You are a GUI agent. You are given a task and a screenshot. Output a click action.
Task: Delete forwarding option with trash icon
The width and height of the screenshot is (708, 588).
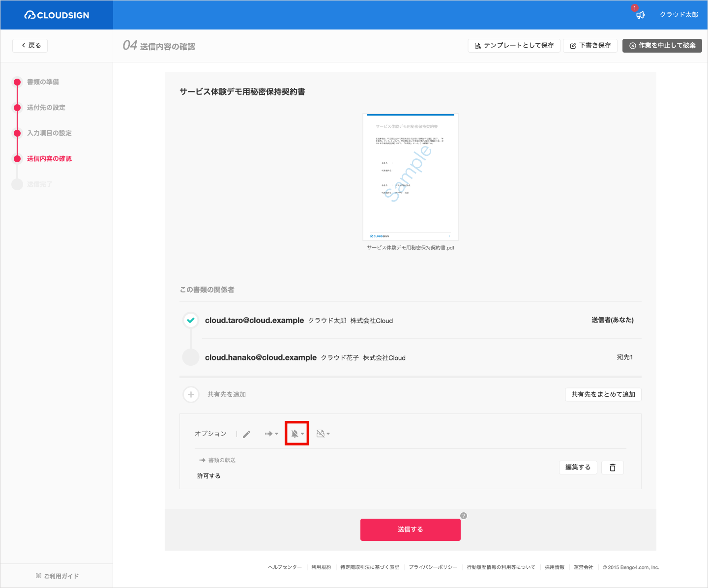click(613, 468)
